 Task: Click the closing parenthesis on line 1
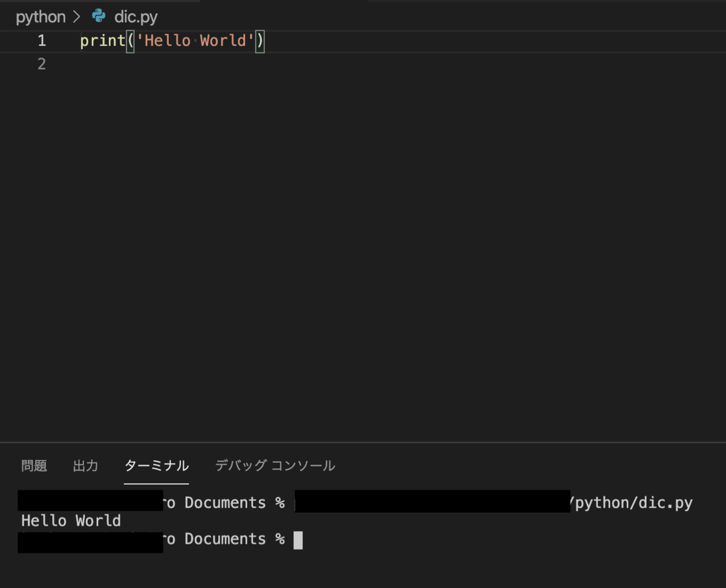(260, 41)
